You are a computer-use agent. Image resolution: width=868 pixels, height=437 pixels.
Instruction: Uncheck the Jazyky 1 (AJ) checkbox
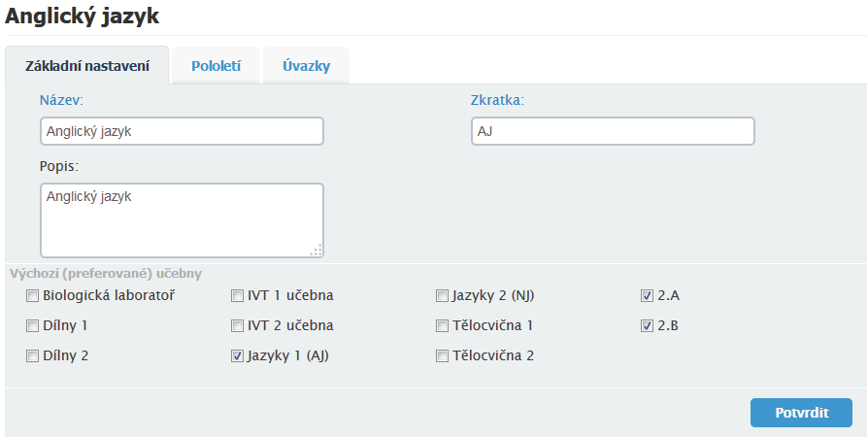click(x=238, y=355)
